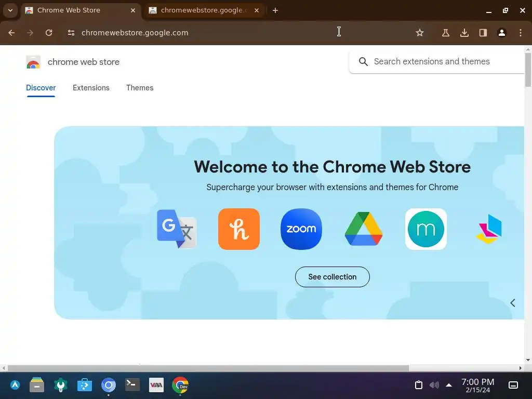Restore the Chrome window size button
Viewport: 532px width, 399px height.
coord(505,10)
